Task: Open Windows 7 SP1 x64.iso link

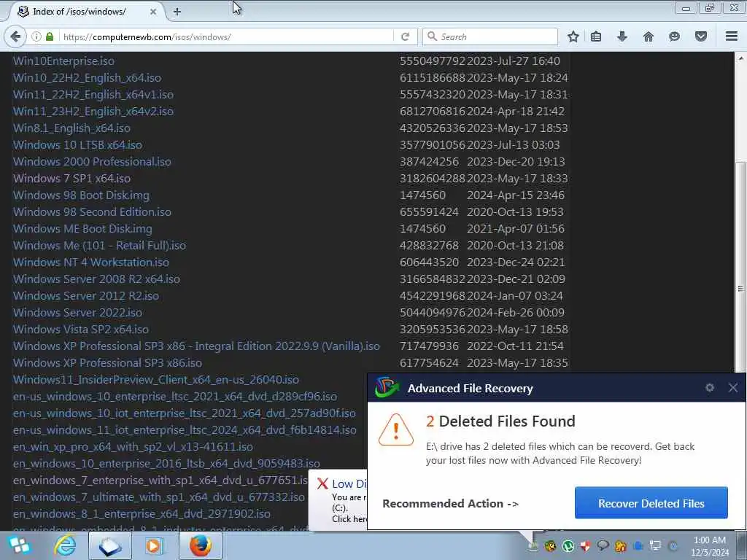Action: pyautogui.click(x=72, y=178)
